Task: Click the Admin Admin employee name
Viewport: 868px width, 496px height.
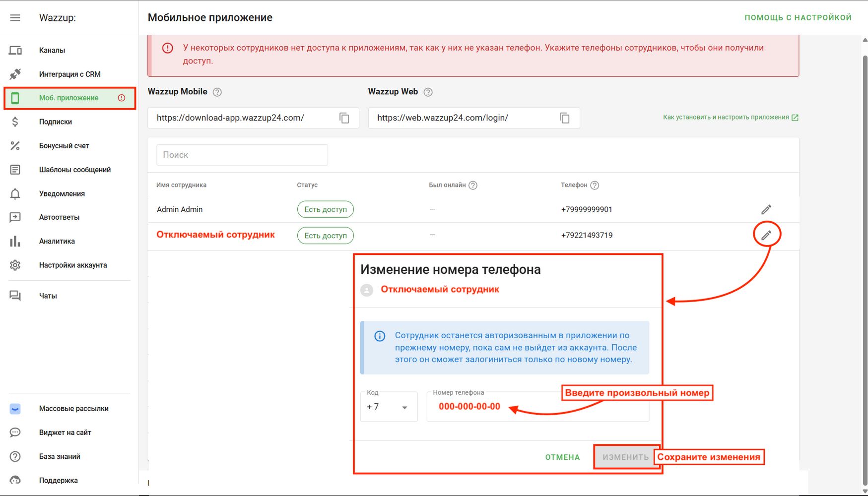Action: [x=180, y=209]
